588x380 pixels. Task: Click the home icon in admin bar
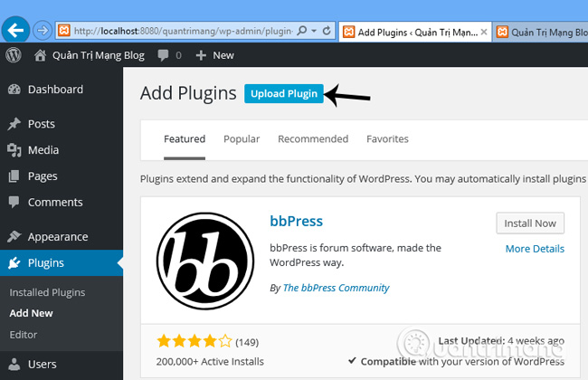pyautogui.click(x=40, y=55)
